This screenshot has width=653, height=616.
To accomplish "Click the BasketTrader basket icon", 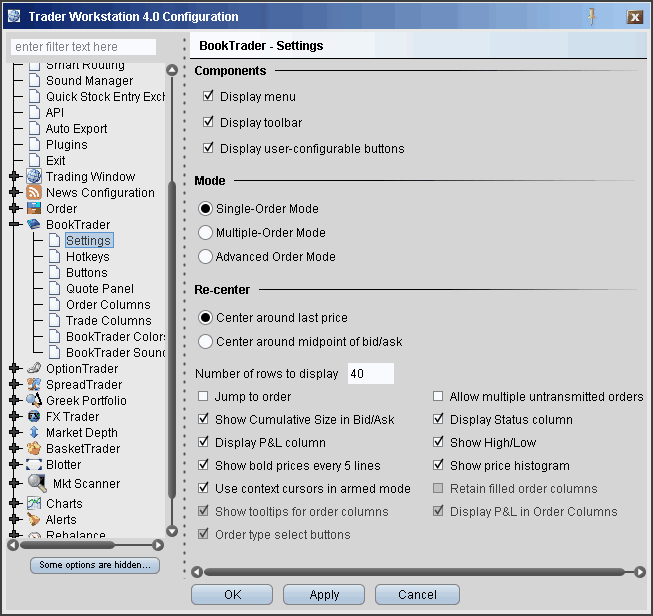I will point(34,449).
